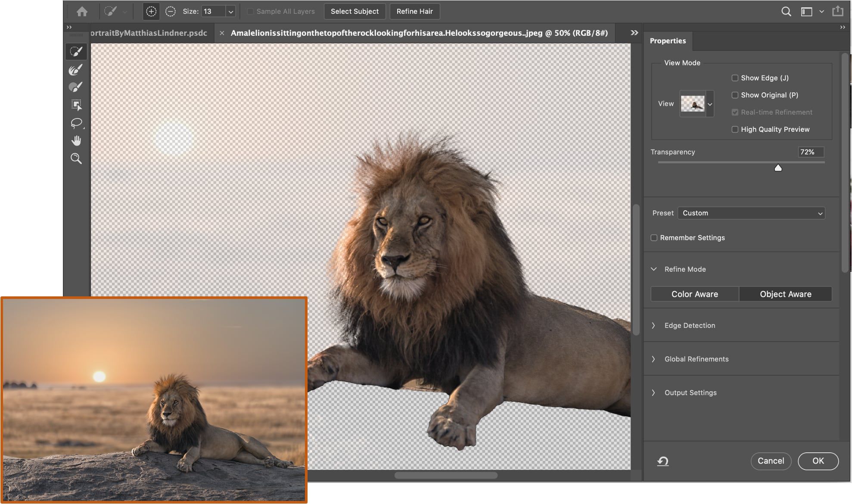
Task: Click the OK button to confirm
Action: 818,461
